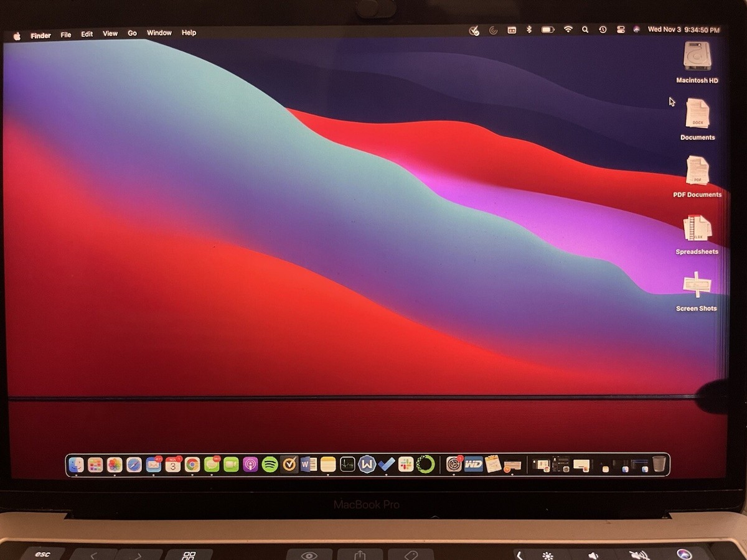Open the Wi-Fi menu in the menu bar
Image resolution: width=747 pixels, height=560 pixels.
(x=568, y=29)
